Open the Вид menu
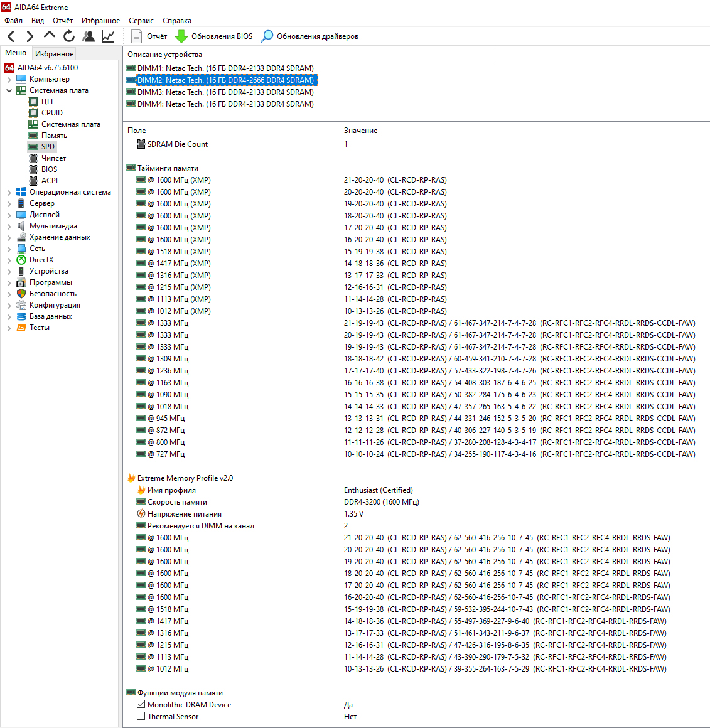The height and width of the screenshot is (728, 710). (x=37, y=21)
